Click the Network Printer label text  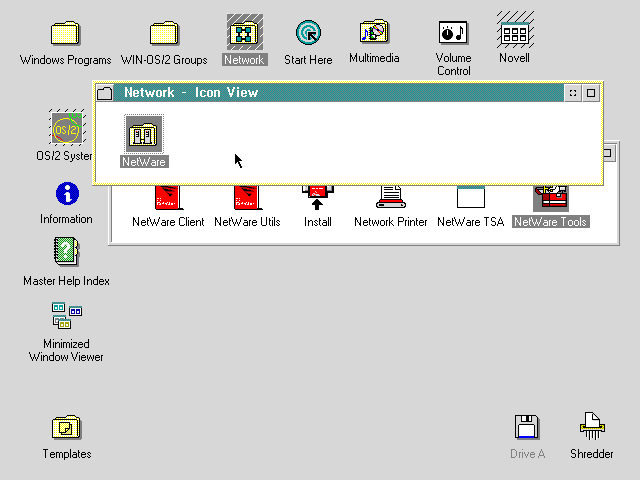pyautogui.click(x=391, y=222)
